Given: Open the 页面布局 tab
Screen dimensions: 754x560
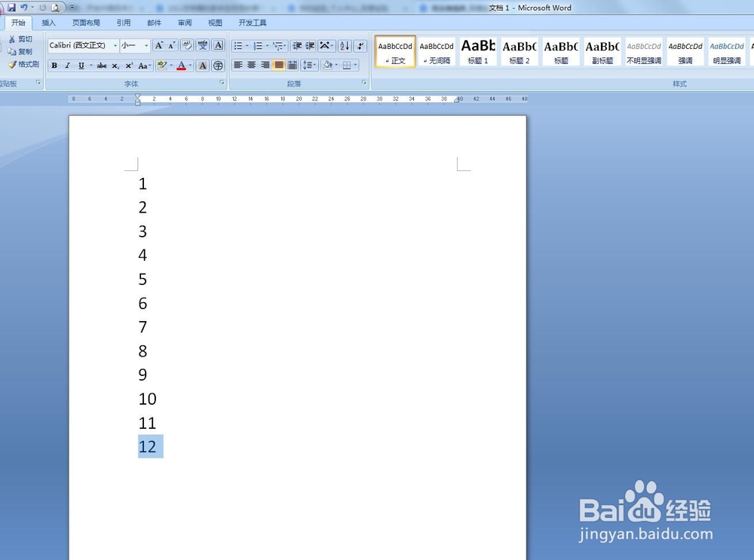Looking at the screenshot, I should pos(86,23).
